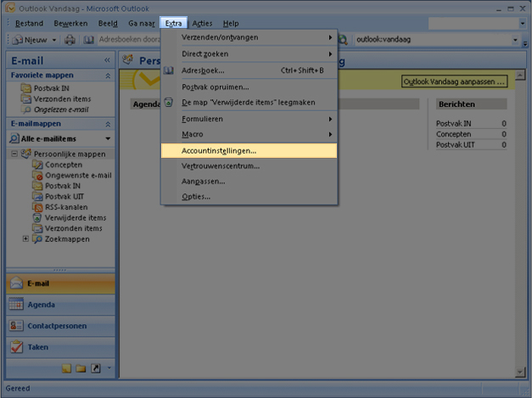Open the Formulieren submenu

249,119
